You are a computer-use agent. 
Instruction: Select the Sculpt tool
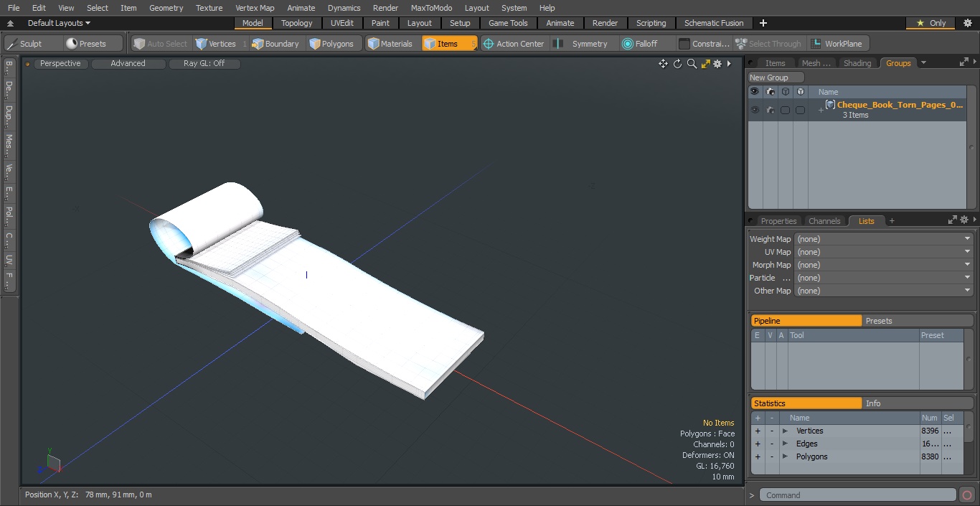25,44
